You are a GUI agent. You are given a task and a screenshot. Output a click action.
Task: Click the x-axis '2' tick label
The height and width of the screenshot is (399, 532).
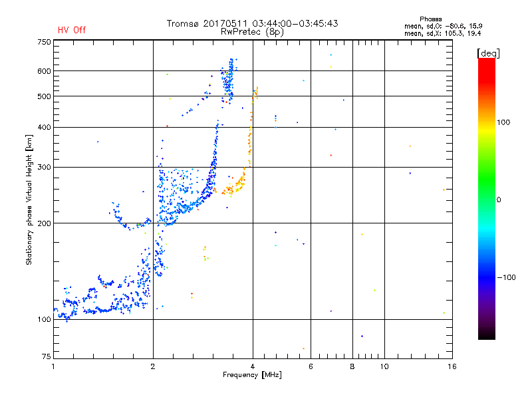[153, 366]
